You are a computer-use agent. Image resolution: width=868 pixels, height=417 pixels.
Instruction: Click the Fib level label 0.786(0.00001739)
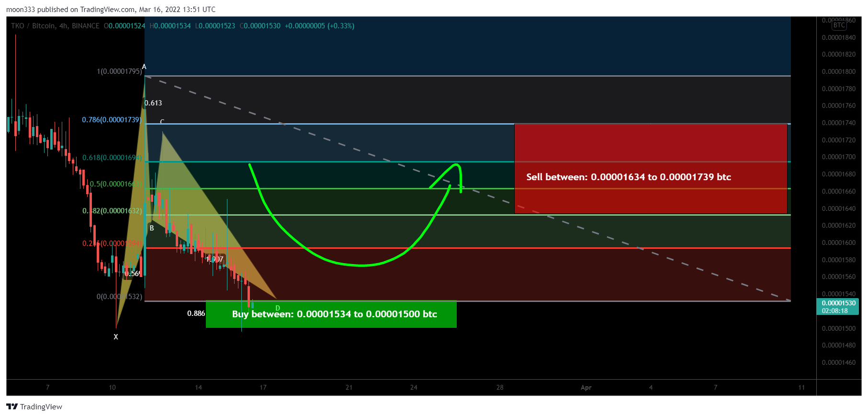tap(112, 119)
